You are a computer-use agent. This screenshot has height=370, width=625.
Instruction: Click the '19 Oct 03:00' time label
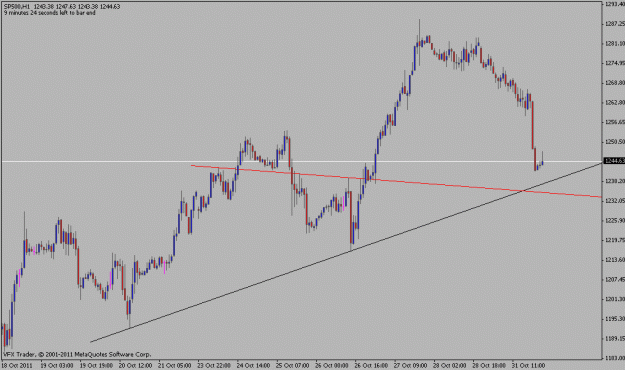pyautogui.click(x=57, y=365)
